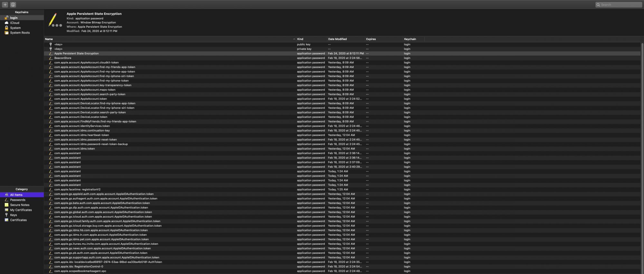Click the pencil icon beside com.apple.ids: RegistrationControl-0

[51, 267]
